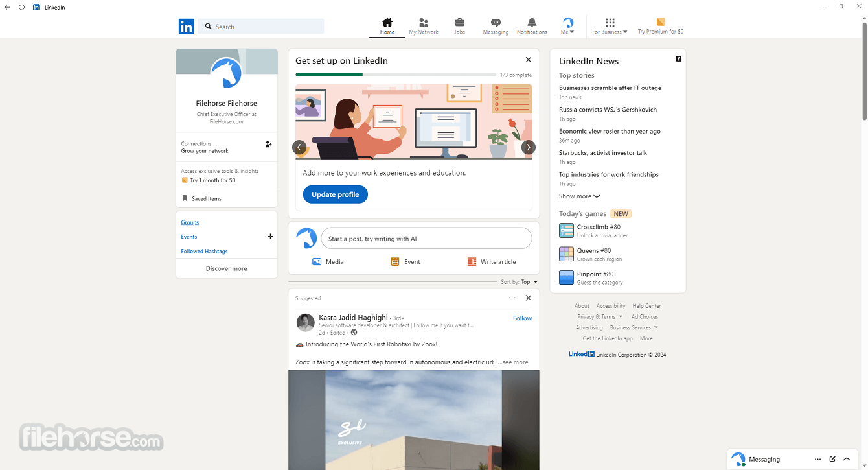The image size is (868, 470).
Task: Open the Accessibility footer link
Action: tap(611, 306)
